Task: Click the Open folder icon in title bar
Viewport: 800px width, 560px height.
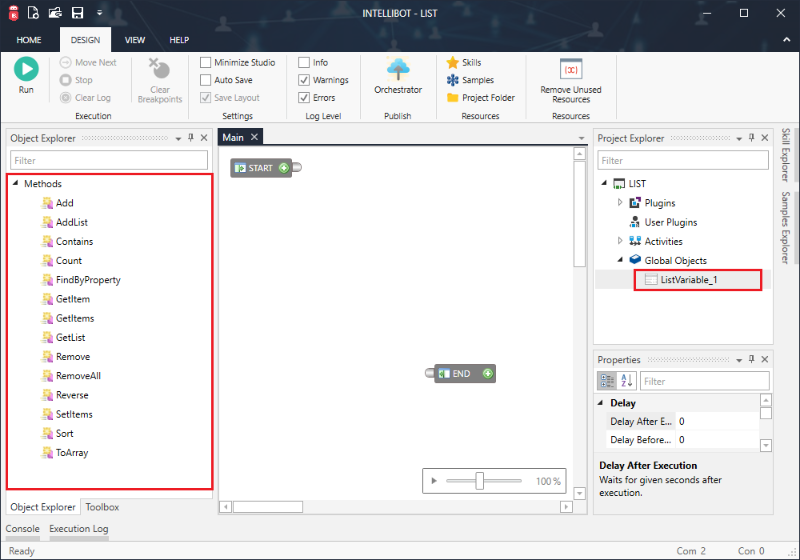Action: [x=55, y=13]
